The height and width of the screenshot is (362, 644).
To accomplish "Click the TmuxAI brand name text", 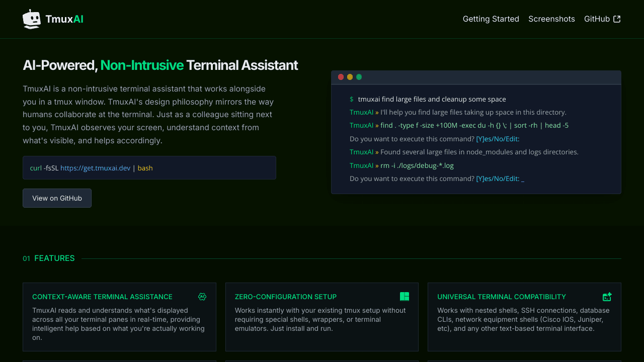I will pos(64,19).
